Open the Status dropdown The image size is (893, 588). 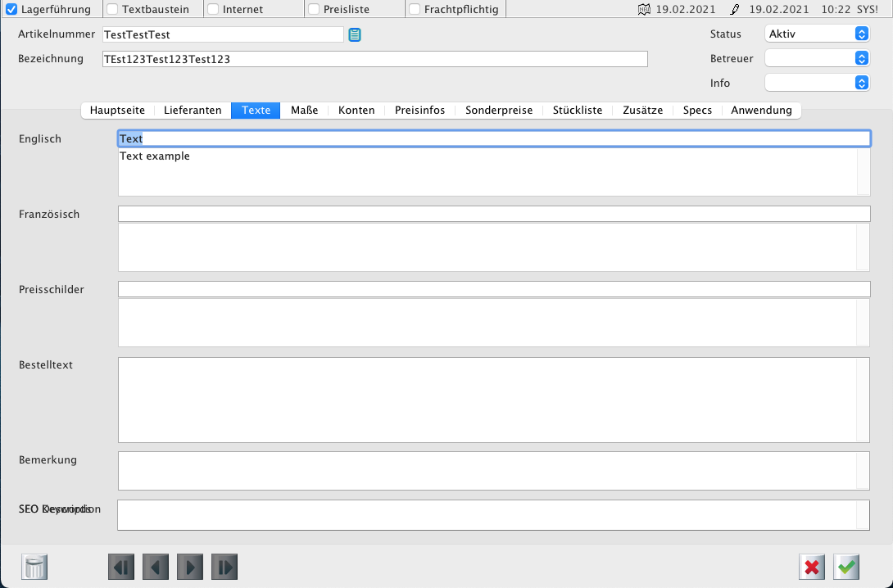817,34
